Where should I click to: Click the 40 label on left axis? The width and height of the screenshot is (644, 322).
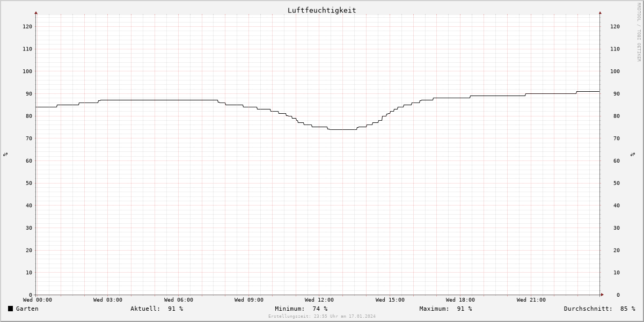point(29,206)
